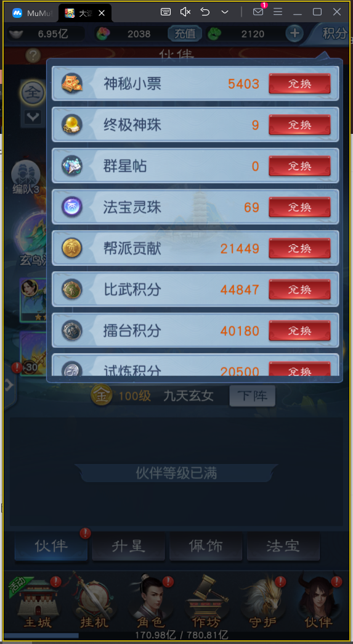Open the emulator mail notification icon

pyautogui.click(x=258, y=12)
